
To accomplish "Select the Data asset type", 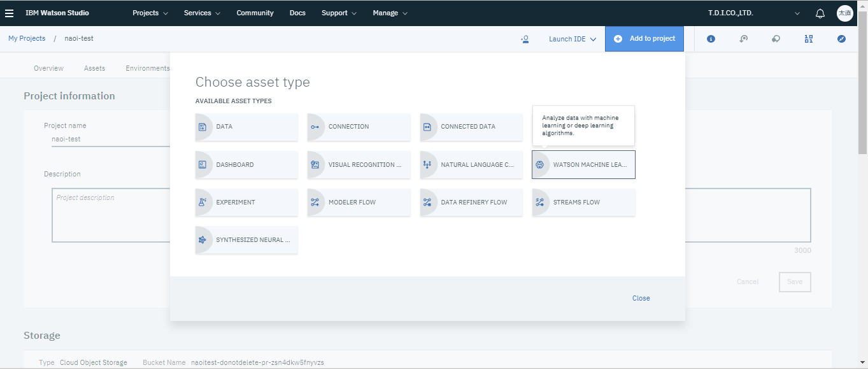I will point(246,127).
